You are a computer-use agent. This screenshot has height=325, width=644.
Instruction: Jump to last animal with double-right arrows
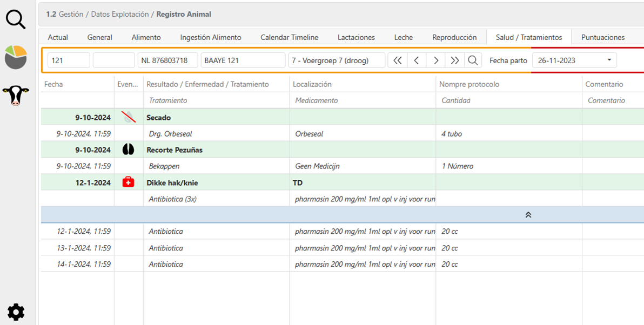pos(454,60)
